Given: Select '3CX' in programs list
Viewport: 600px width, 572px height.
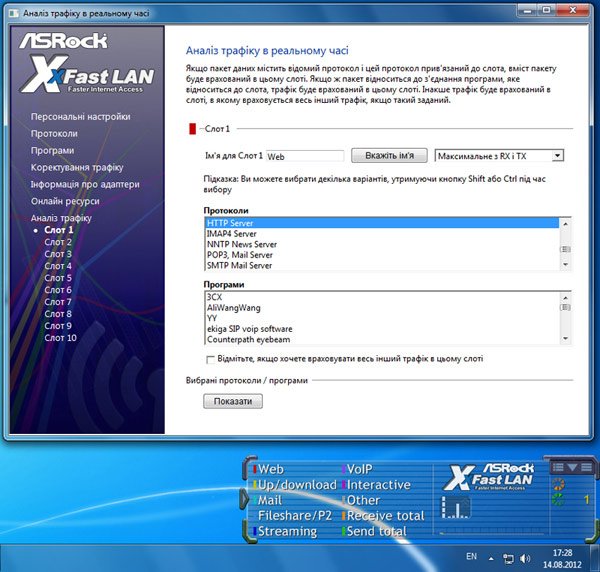Looking at the screenshot, I should [x=382, y=297].
